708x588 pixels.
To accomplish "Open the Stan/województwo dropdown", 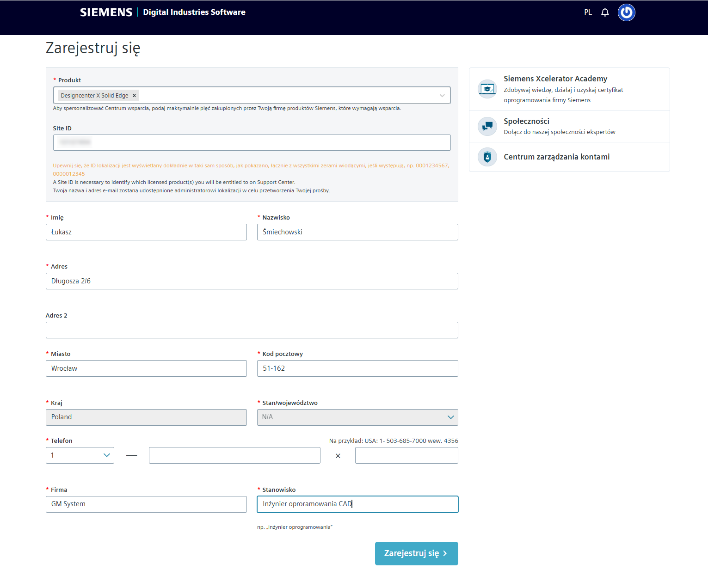I will point(357,417).
